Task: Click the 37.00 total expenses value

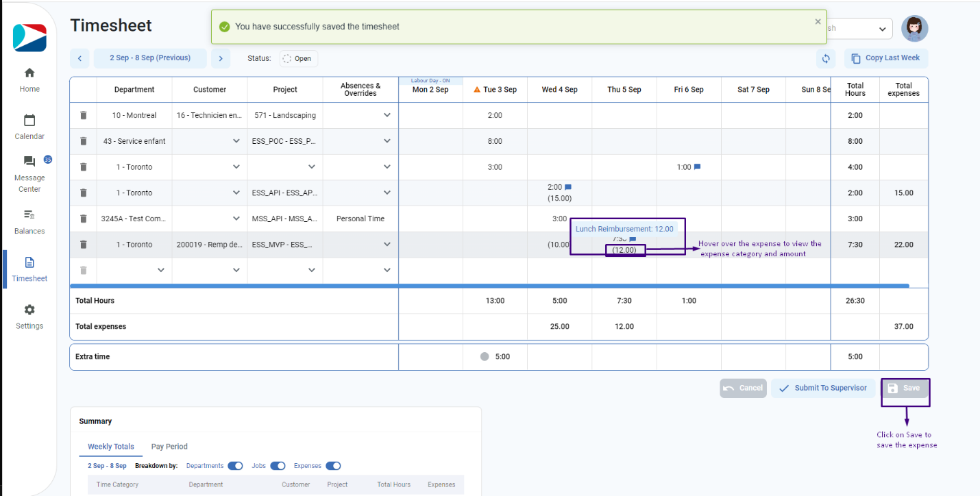Action: (x=903, y=327)
